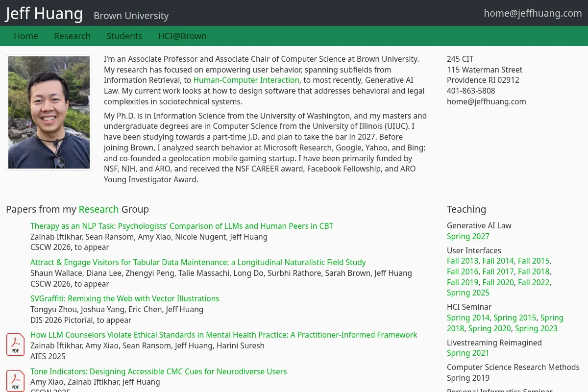The image size is (588, 392).
Task: Open User Interfaces Fall 2013 course
Action: coord(463,261)
